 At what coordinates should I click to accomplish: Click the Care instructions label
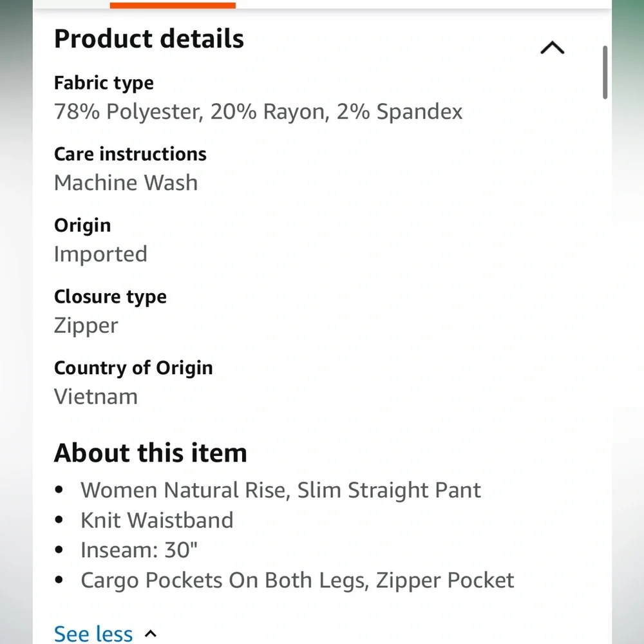pyautogui.click(x=130, y=154)
